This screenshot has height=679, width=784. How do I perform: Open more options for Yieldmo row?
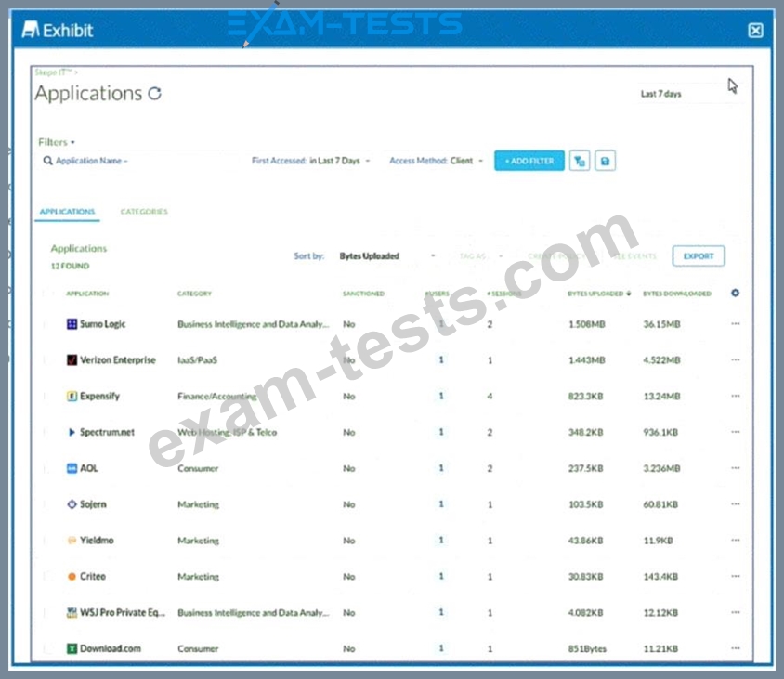[735, 540]
